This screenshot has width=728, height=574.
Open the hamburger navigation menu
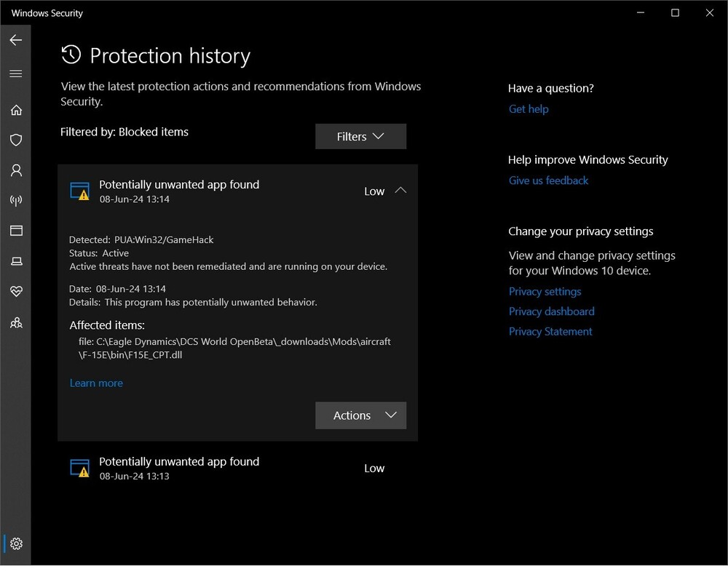click(x=16, y=73)
